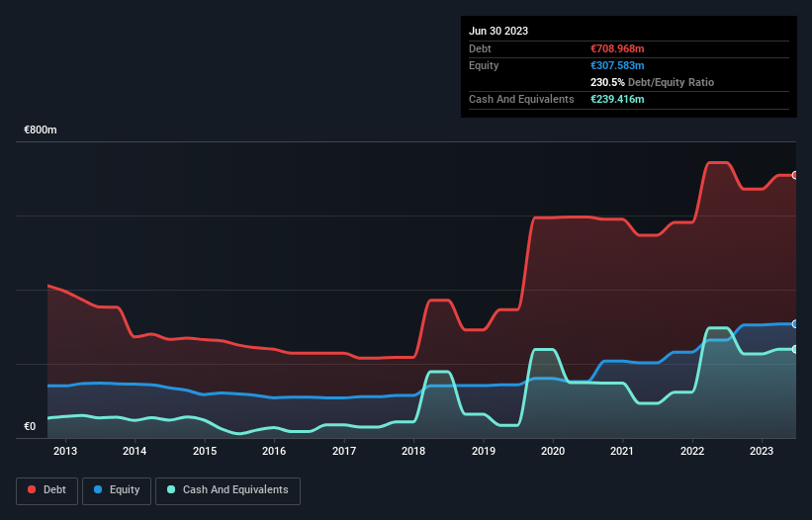The width and height of the screenshot is (812, 520).
Task: Click the 2020 x-axis label
Action: (553, 451)
